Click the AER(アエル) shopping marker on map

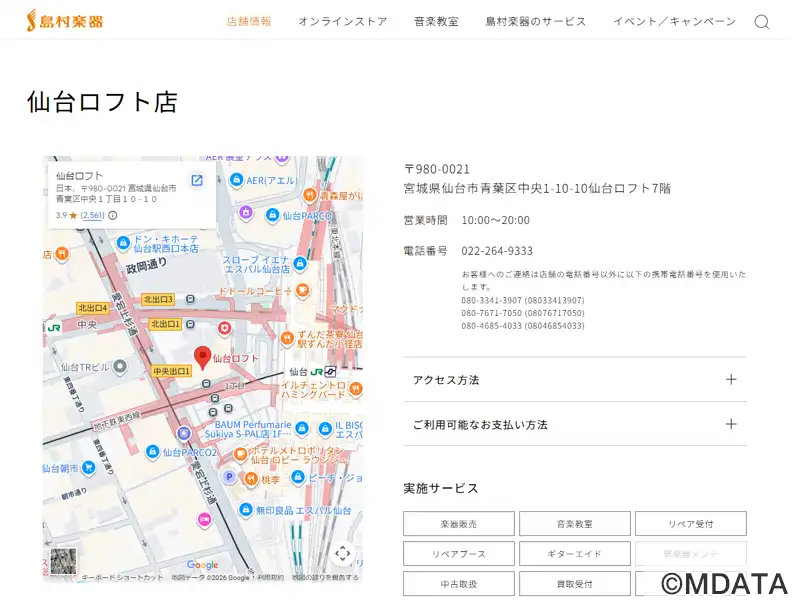pyautogui.click(x=237, y=180)
